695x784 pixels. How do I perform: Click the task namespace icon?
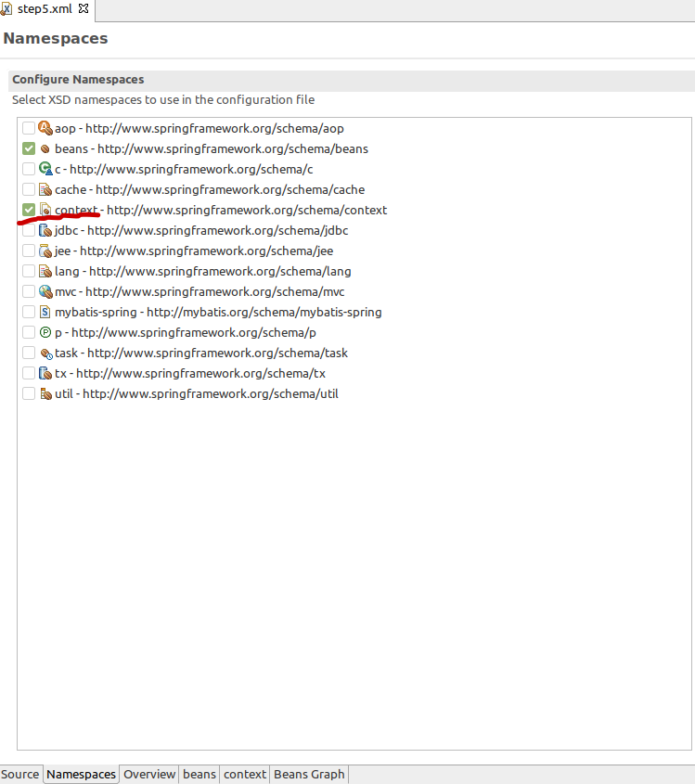pyautogui.click(x=45, y=353)
